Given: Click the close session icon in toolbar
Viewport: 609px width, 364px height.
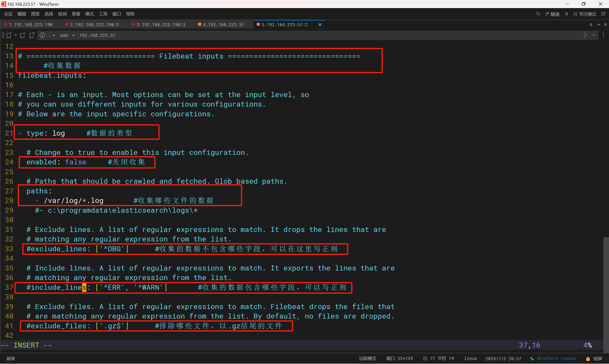Looking at the screenshot, I should 23,35.
